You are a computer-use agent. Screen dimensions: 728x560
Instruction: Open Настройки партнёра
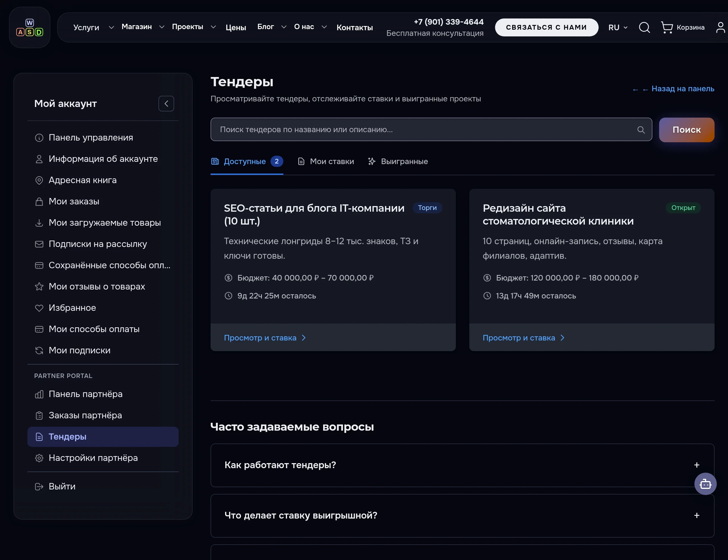pos(103,458)
